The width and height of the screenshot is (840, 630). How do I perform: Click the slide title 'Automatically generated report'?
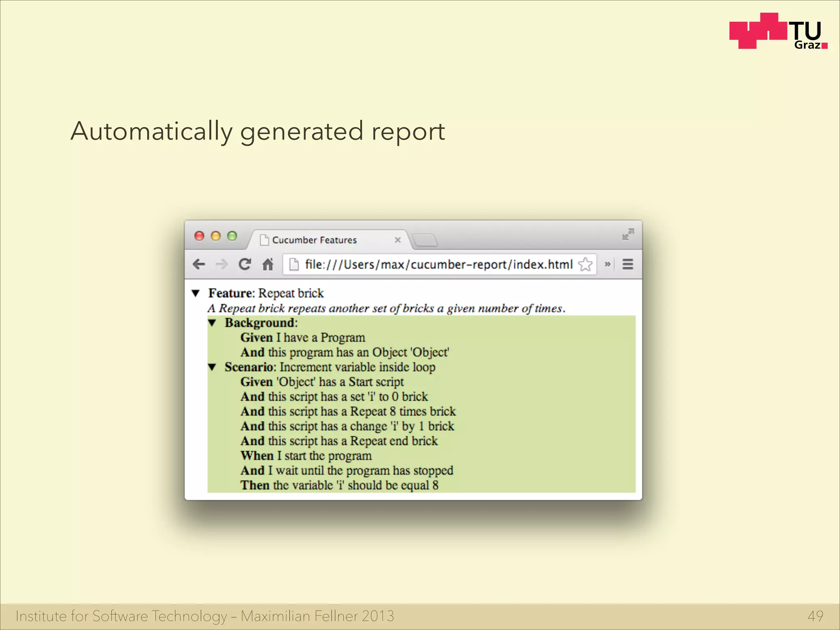pyautogui.click(x=258, y=132)
